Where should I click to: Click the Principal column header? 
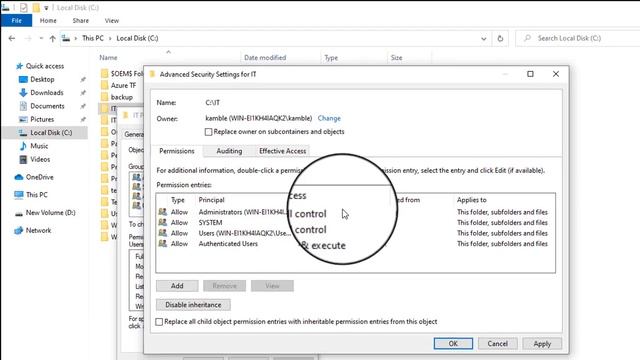pyautogui.click(x=211, y=200)
